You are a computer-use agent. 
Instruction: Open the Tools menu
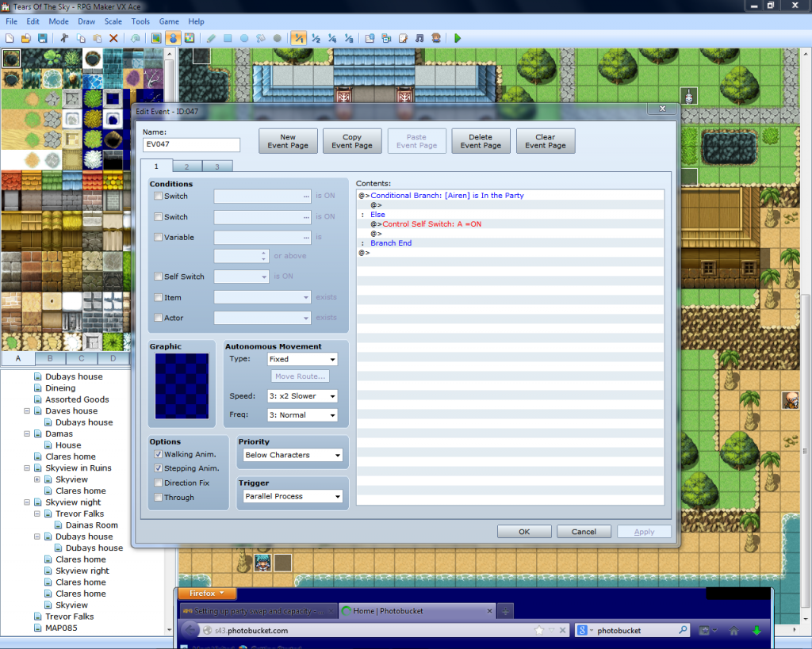[140, 21]
